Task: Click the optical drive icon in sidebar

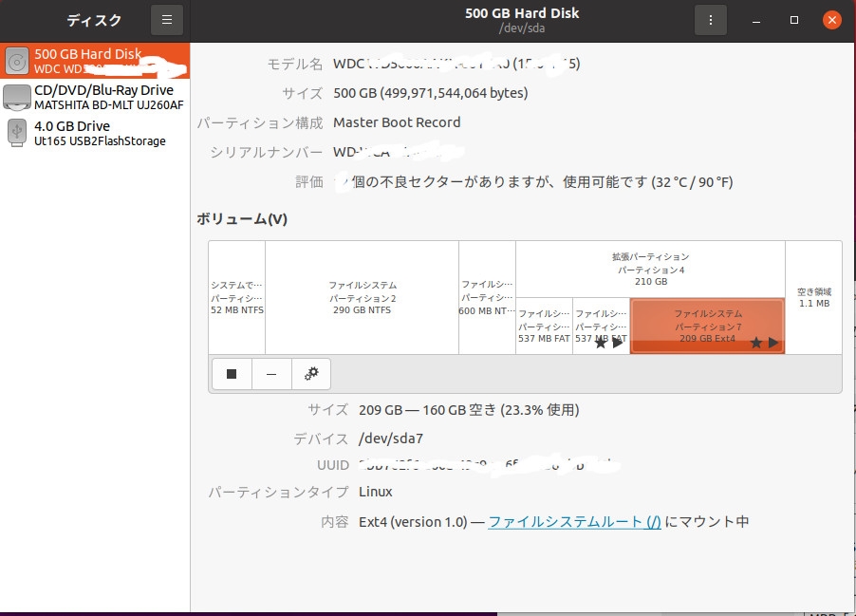Action: tap(17, 97)
